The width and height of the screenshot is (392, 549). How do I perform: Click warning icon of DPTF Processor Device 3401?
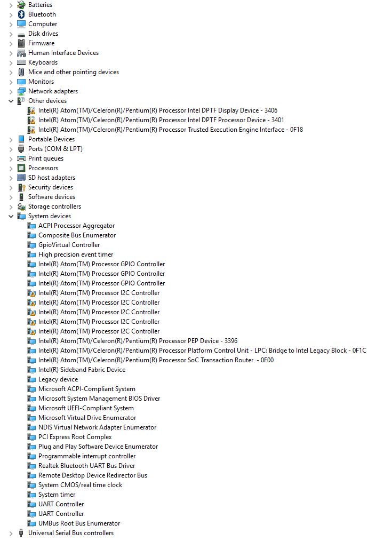[31, 120]
